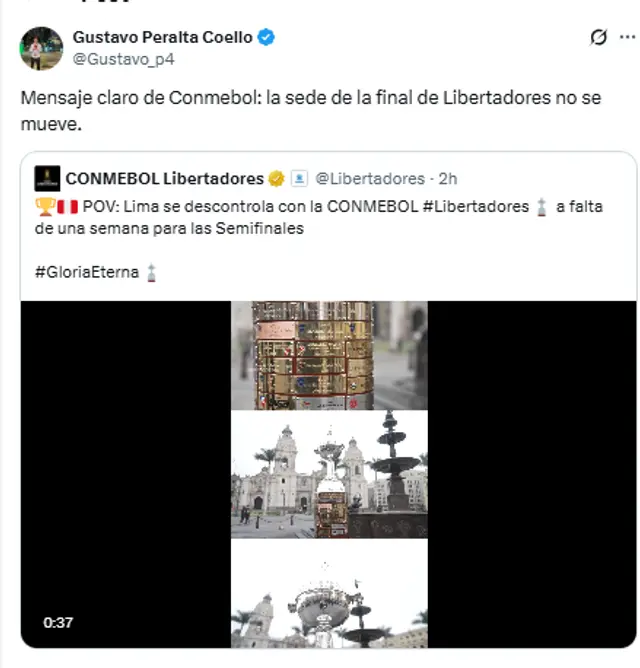Click the gold verified badge
Viewport: 640px width, 668px height.
(x=276, y=179)
